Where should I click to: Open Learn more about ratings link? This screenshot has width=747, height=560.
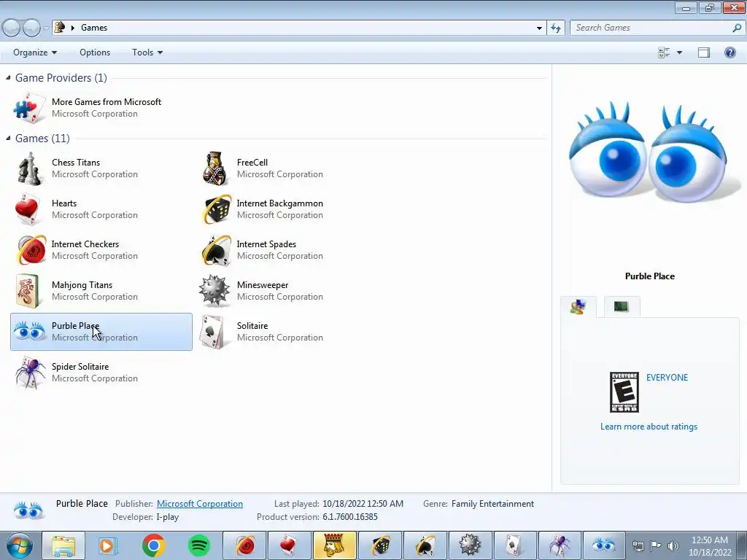click(x=649, y=426)
